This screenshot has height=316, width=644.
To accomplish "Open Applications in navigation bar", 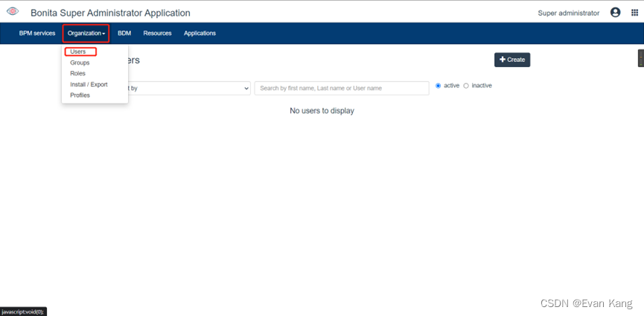I will pyautogui.click(x=200, y=34).
